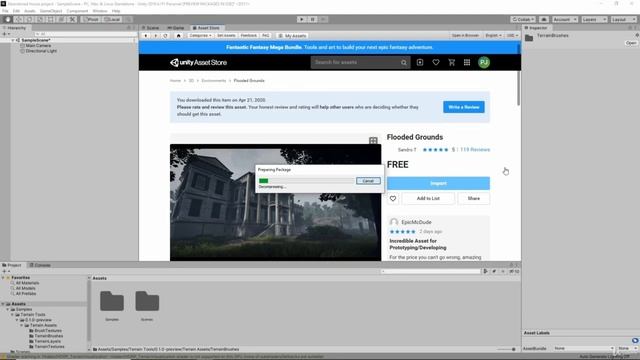Select Main Camera in Hierarchy
640x360 pixels.
point(38,46)
